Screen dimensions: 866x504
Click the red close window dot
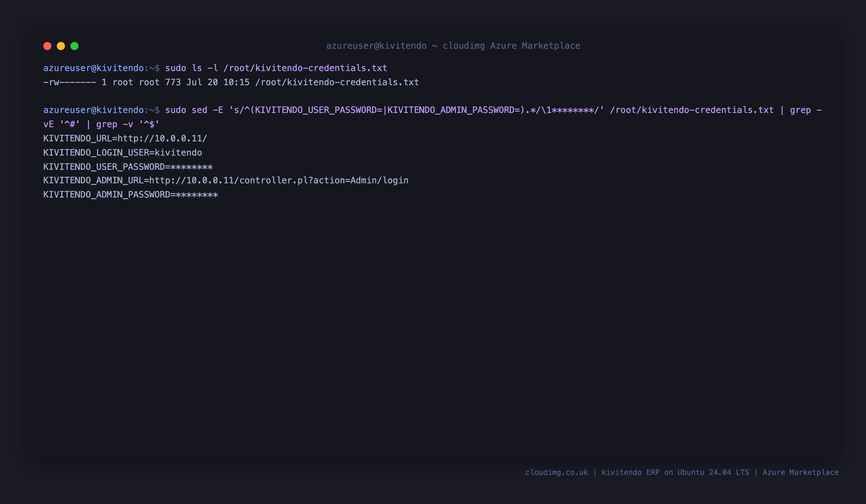(x=47, y=46)
